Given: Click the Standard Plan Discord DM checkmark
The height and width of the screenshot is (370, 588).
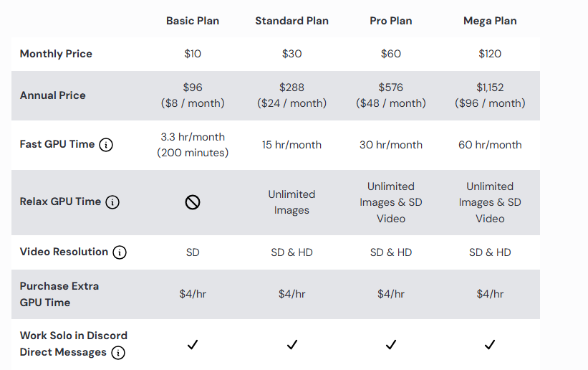Looking at the screenshot, I should (x=291, y=345).
